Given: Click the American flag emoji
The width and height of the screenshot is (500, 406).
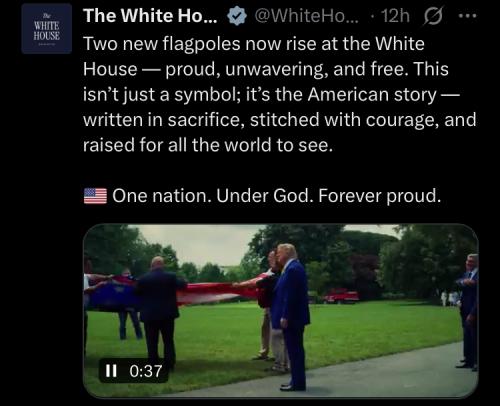Looking at the screenshot, I should coord(95,196).
